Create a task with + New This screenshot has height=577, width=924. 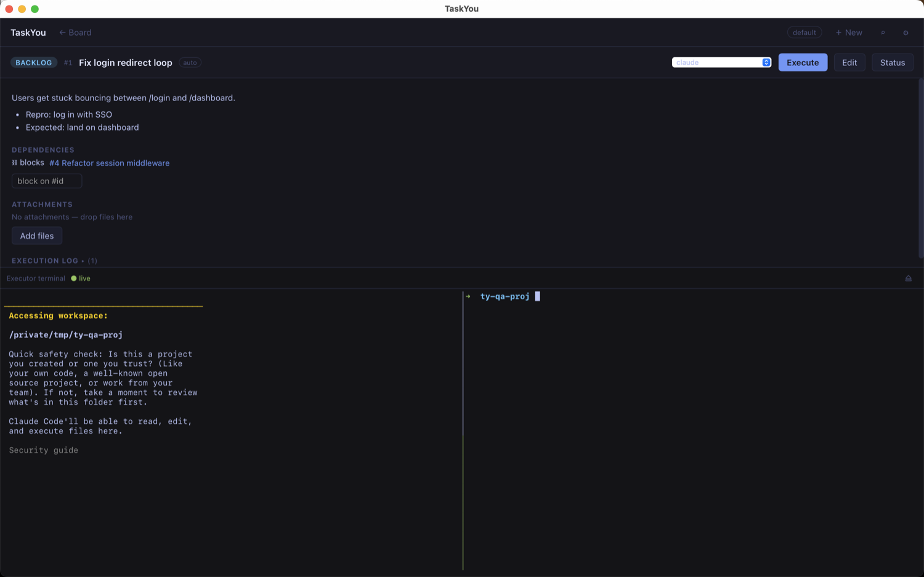pyautogui.click(x=849, y=33)
